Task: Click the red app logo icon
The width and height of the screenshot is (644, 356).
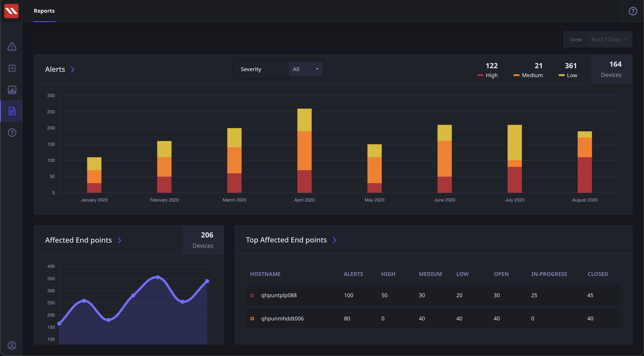Action: pyautogui.click(x=11, y=11)
